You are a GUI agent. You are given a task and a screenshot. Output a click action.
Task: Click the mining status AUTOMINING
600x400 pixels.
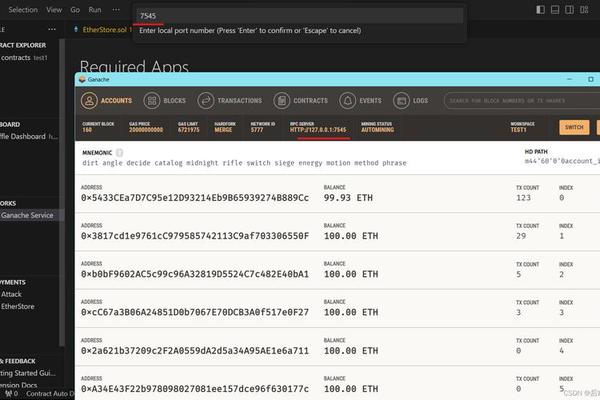pyautogui.click(x=378, y=130)
